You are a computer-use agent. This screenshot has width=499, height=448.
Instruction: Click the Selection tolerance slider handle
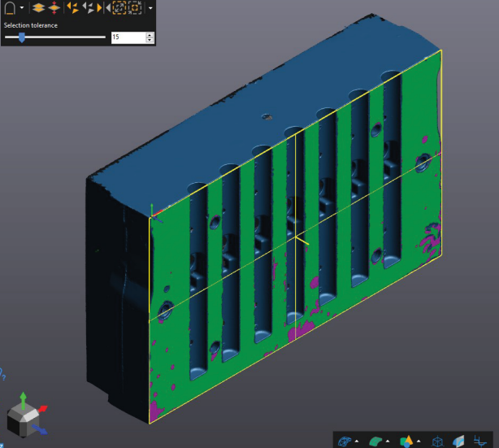pos(22,37)
